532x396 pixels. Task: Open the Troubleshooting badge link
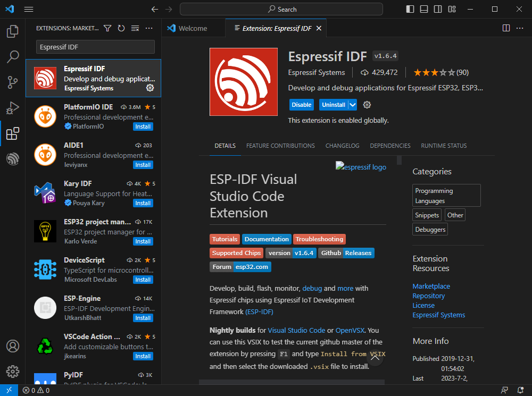319,239
